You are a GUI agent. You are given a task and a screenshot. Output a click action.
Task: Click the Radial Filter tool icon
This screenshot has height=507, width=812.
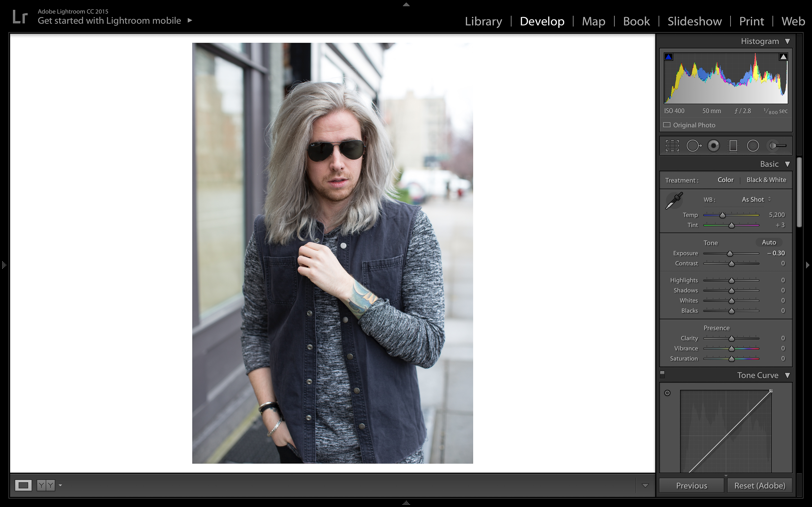[x=755, y=145]
